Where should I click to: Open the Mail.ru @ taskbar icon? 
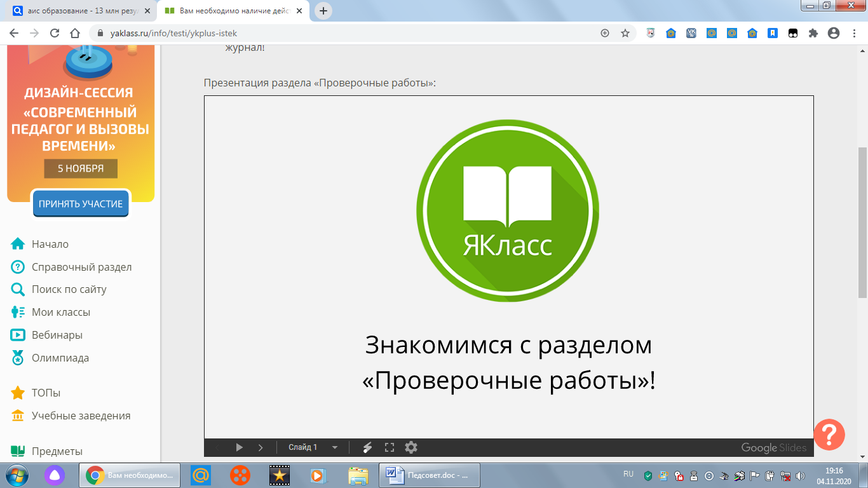[x=201, y=475]
